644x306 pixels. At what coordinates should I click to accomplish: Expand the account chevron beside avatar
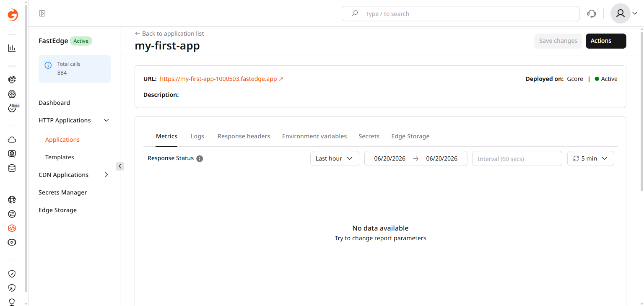pyautogui.click(x=635, y=13)
